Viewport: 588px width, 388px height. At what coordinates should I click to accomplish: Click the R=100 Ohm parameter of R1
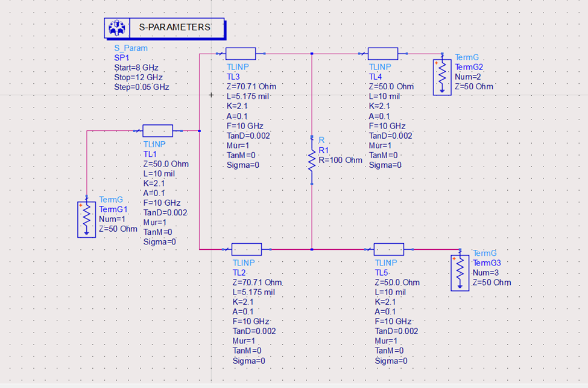point(340,160)
